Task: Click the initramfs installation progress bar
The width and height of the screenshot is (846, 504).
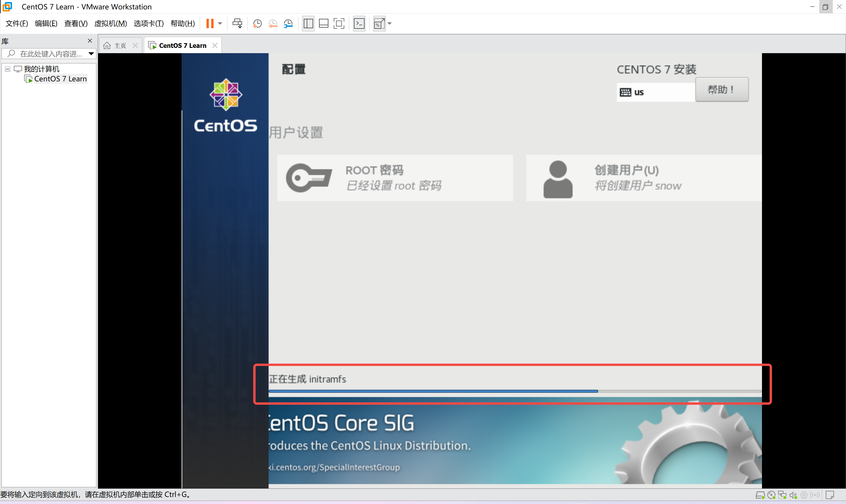Action: tap(515, 391)
